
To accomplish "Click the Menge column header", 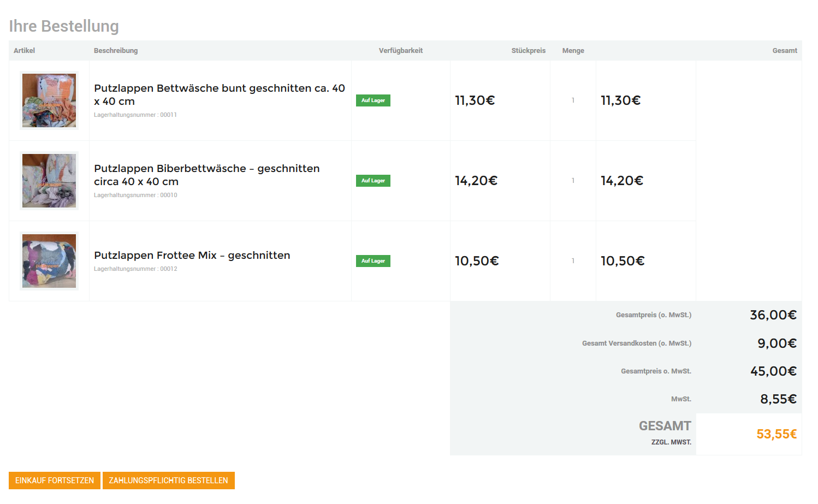I will (x=573, y=51).
